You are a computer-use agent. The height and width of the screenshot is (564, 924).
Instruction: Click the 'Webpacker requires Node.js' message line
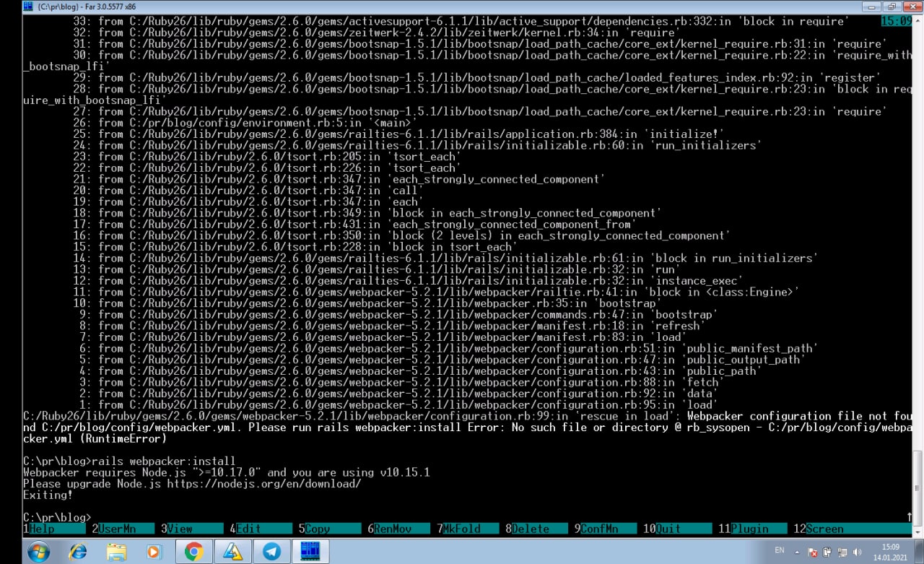coord(227,472)
